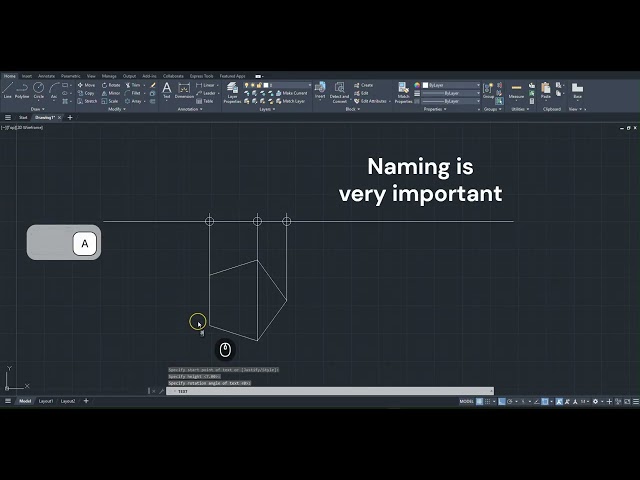The image size is (640, 480).
Task: Click the Stretch tool
Action: tap(87, 101)
